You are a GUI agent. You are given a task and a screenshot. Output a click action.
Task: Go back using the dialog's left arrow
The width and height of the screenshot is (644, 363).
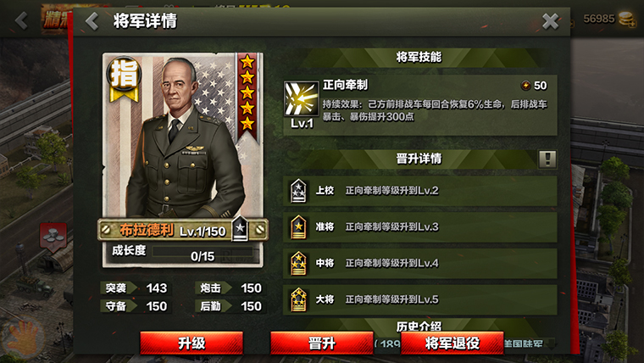click(92, 21)
